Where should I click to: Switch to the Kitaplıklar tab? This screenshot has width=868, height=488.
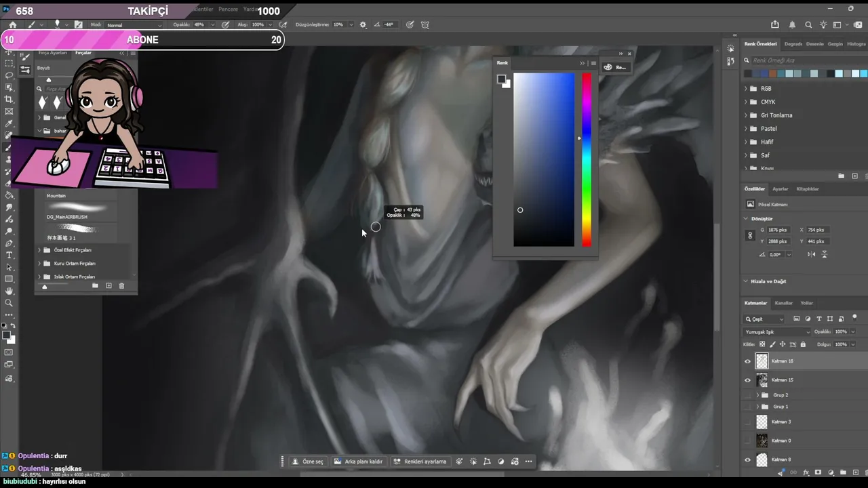click(807, 189)
